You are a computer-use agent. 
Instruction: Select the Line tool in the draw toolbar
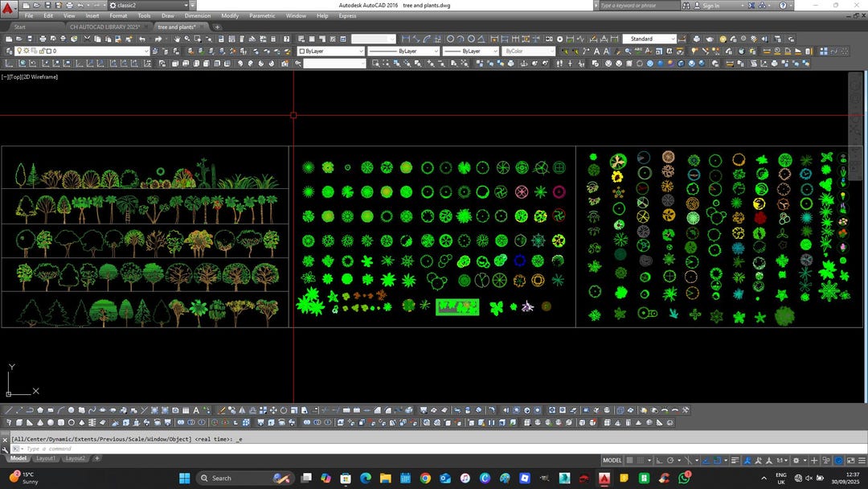coord(10,410)
